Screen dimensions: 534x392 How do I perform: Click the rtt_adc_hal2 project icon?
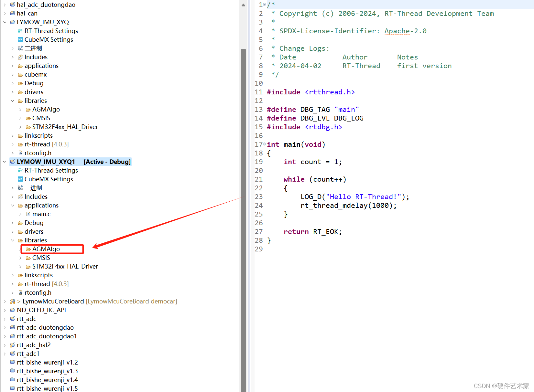(x=13, y=345)
